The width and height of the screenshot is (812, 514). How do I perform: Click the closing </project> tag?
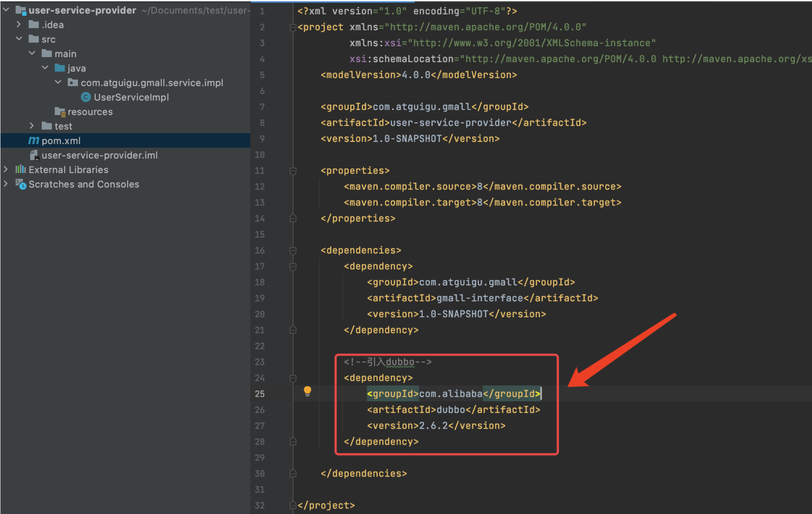coord(326,505)
